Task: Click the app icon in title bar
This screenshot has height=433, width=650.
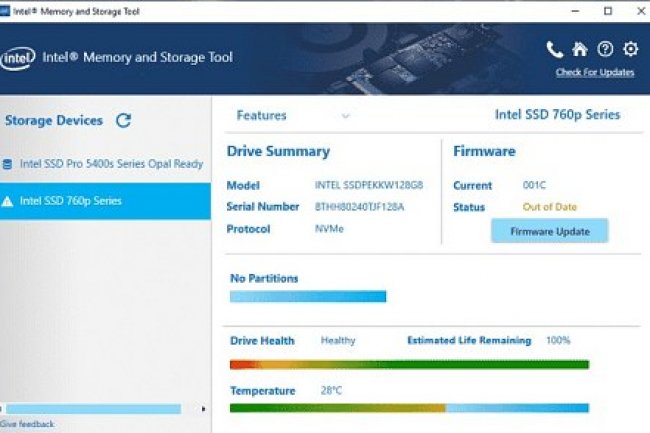Action: [x=4, y=11]
